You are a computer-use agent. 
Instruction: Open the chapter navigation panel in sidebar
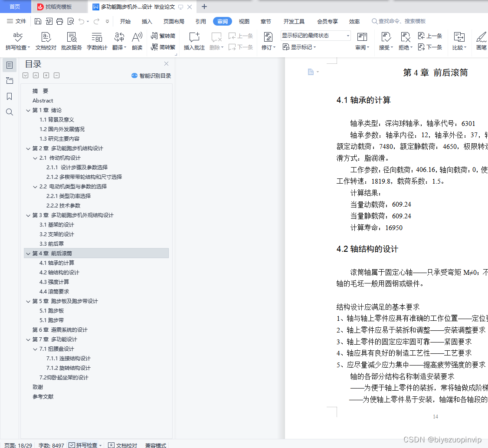coord(10,81)
